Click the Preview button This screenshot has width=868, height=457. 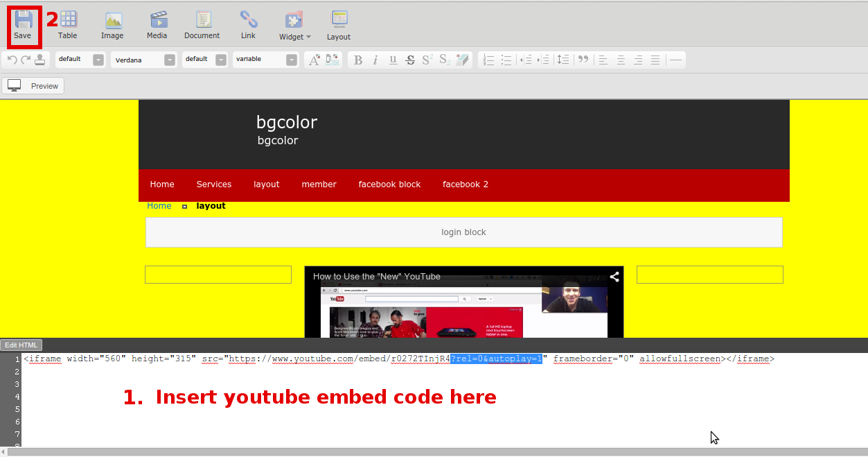coord(33,86)
